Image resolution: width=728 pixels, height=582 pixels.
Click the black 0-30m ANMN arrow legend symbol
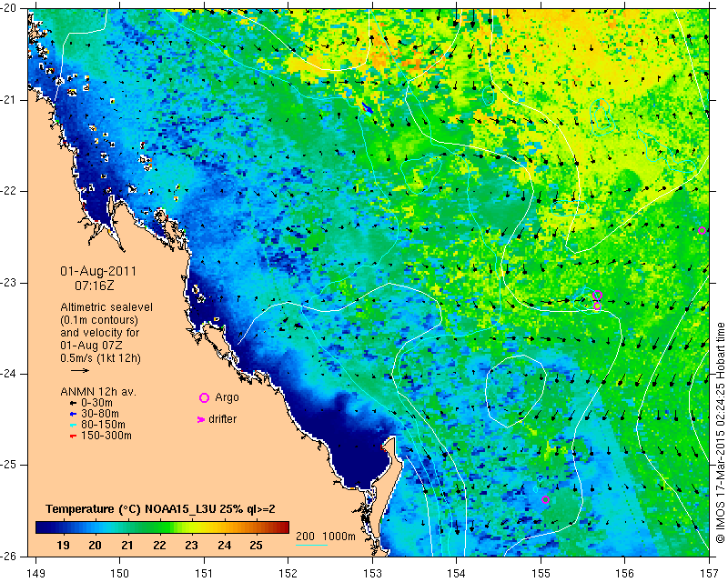73,404
